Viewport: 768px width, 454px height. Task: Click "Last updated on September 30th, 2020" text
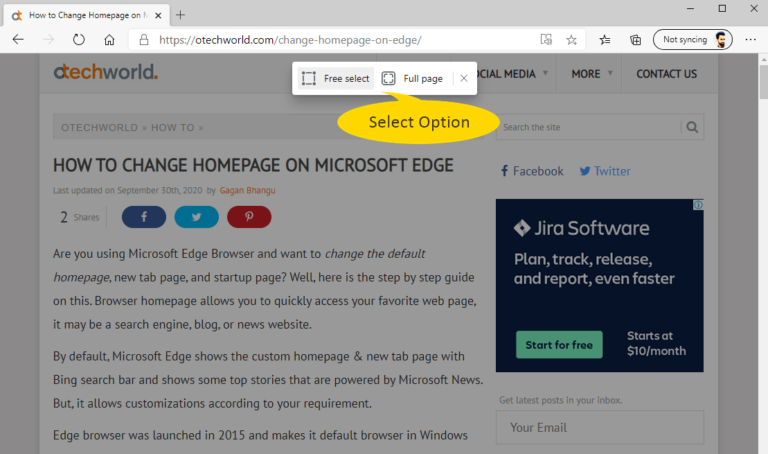click(127, 191)
